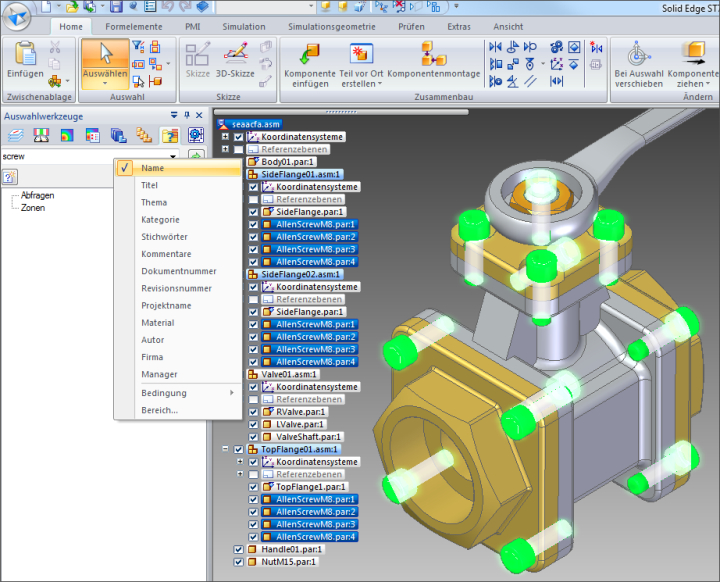Close the Auswahlwerkzeuge panel
The image size is (720, 582).
click(x=199, y=115)
